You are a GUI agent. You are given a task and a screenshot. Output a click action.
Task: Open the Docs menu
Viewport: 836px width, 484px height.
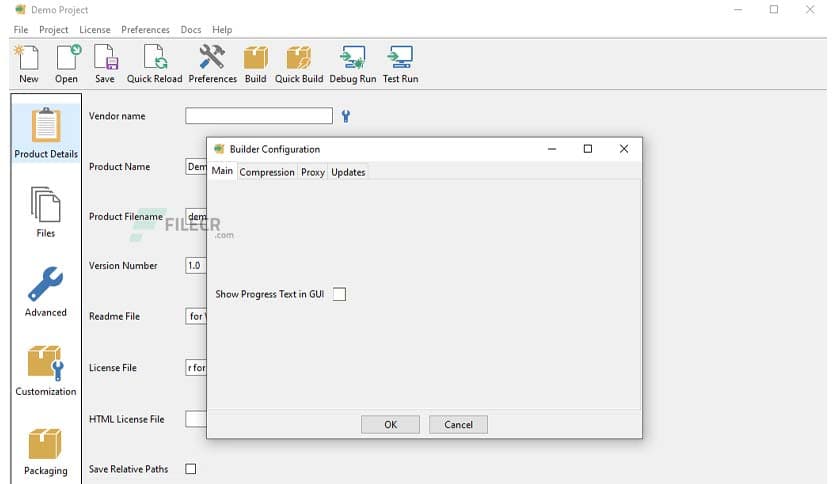tap(191, 30)
